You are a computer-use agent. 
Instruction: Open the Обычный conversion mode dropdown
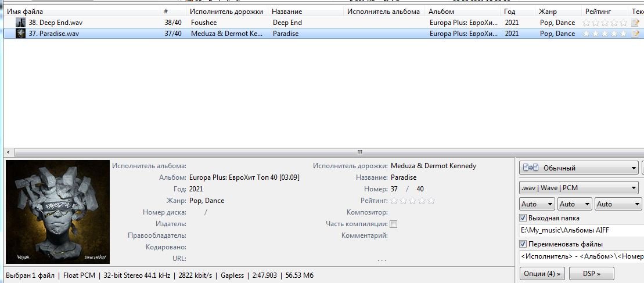point(578,168)
